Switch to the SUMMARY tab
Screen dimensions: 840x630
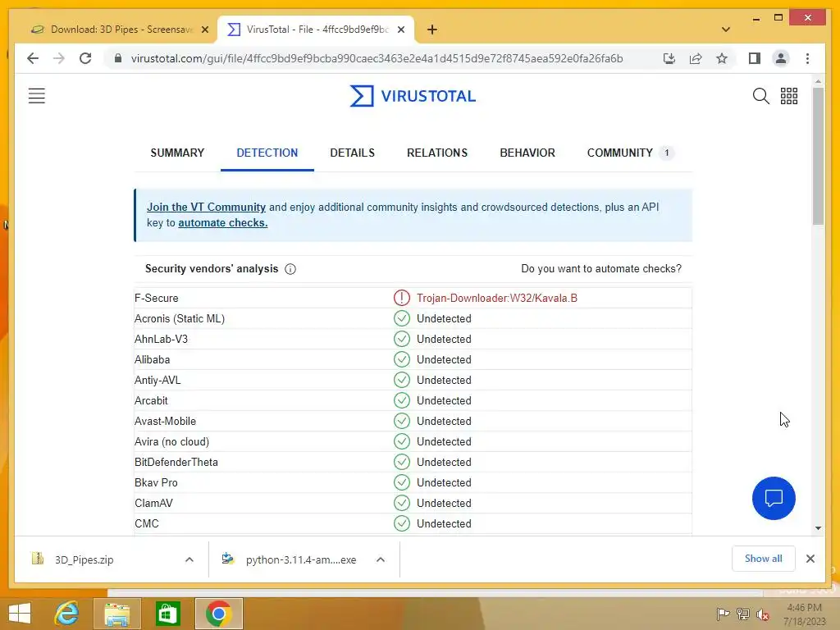[x=177, y=153]
